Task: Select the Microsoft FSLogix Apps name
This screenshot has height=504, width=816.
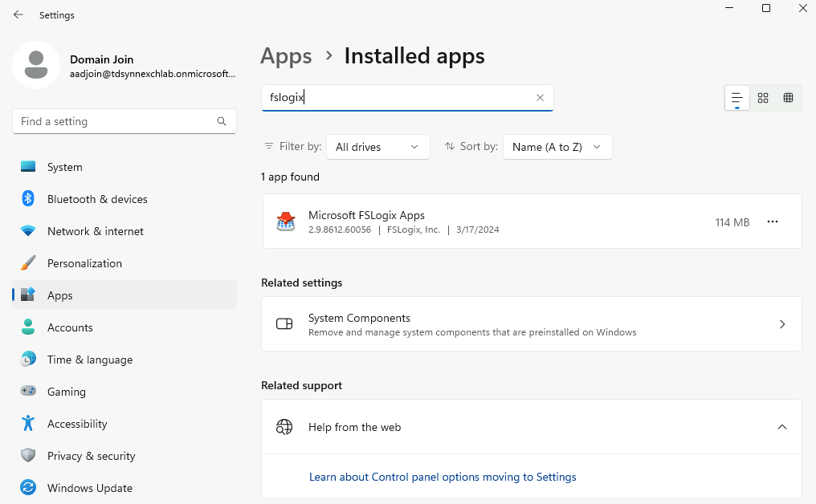Action: (x=366, y=215)
